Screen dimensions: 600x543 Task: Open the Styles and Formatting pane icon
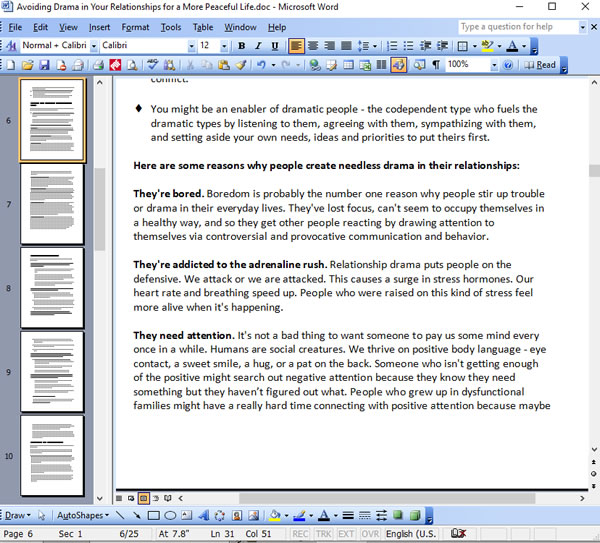click(11, 46)
